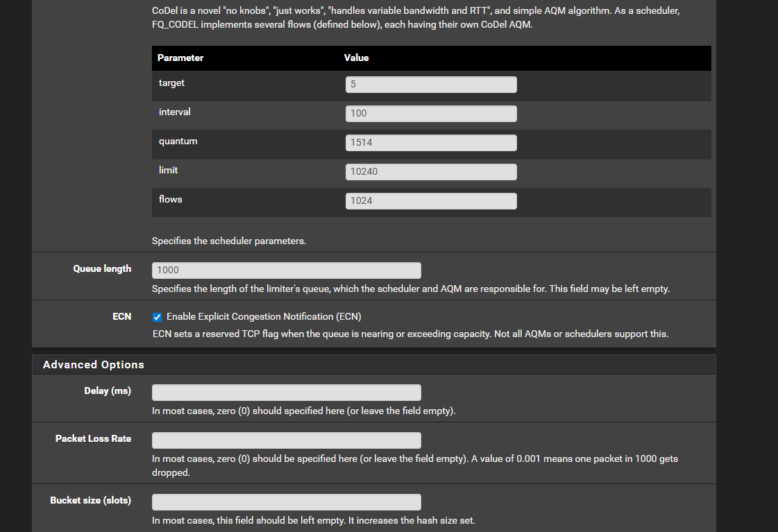The height and width of the screenshot is (532, 778).
Task: Select the Bucket size (slots) input
Action: click(286, 502)
